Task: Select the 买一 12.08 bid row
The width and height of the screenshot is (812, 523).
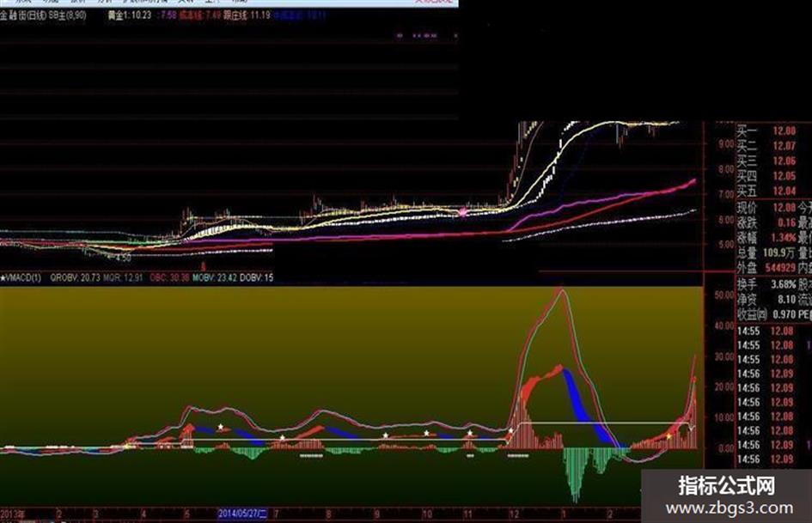Action: [766, 131]
